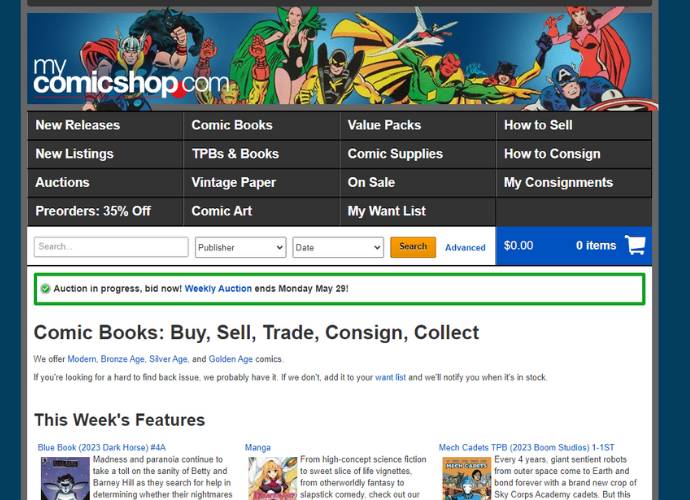690x500 pixels.
Task: Follow the Weekly Auction link
Action: (218, 289)
